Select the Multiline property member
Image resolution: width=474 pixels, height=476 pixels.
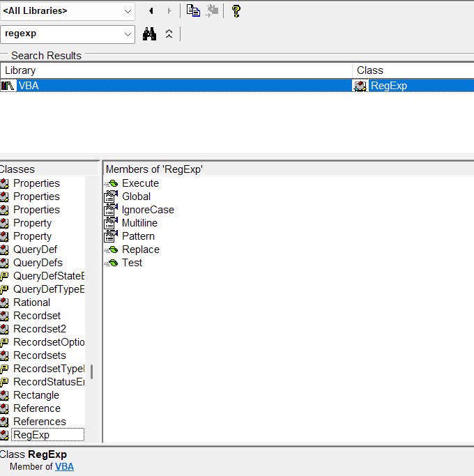pos(139,223)
